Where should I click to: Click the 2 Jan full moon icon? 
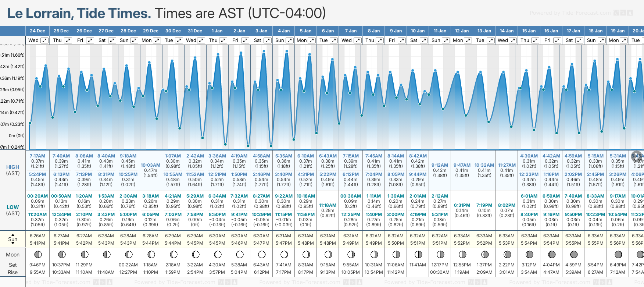(x=240, y=255)
